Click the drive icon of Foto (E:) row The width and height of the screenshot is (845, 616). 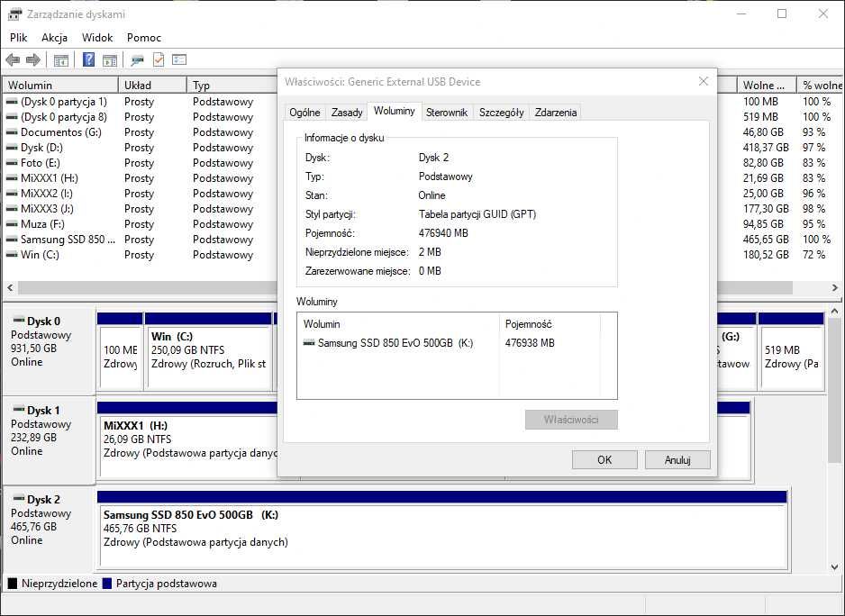pos(12,163)
